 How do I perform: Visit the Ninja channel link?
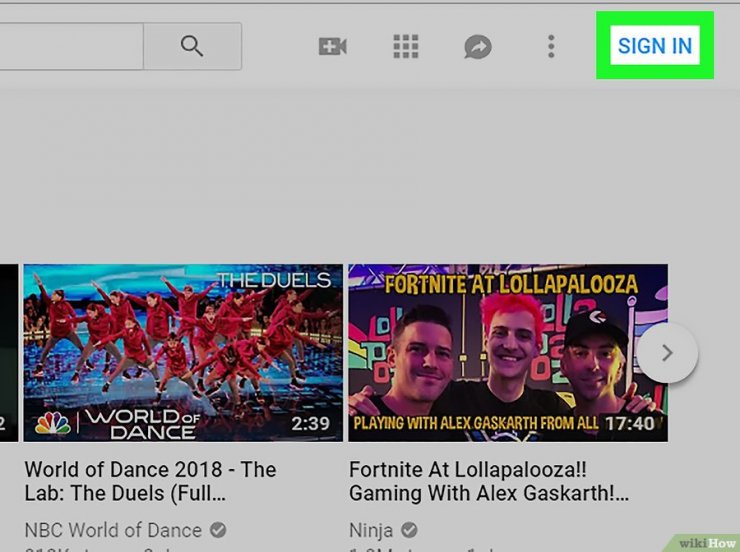(371, 530)
